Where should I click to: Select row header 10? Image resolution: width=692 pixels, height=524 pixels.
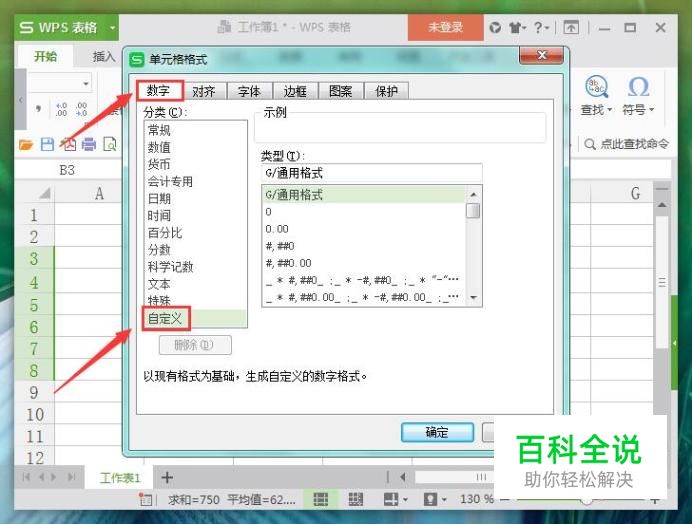35,415
